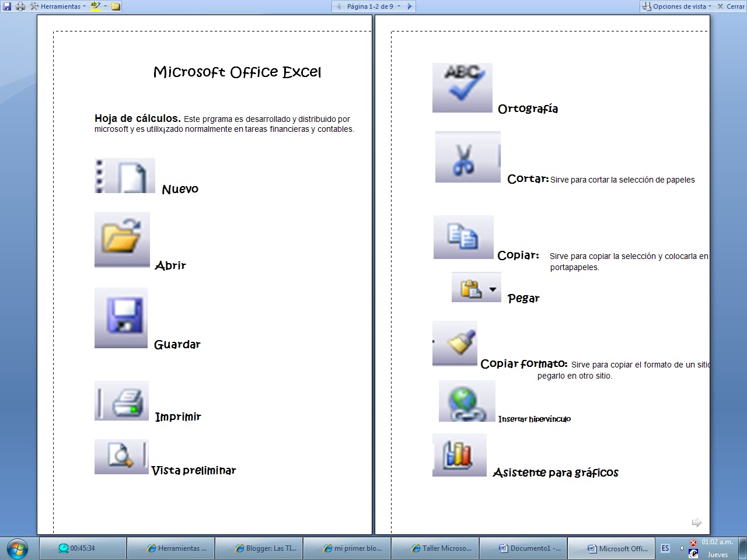Screen dimensions: 747x560
Task: Switch to 'Taller Microso...' taskbar window
Action: pos(435,548)
